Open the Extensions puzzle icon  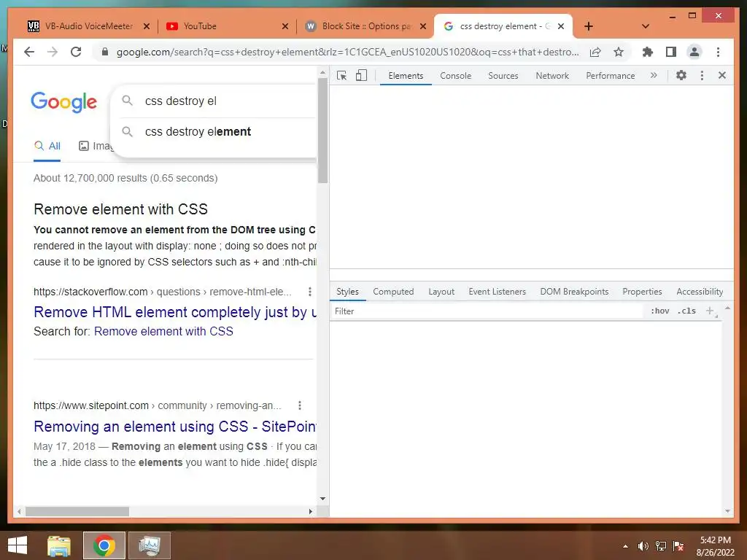(x=648, y=52)
